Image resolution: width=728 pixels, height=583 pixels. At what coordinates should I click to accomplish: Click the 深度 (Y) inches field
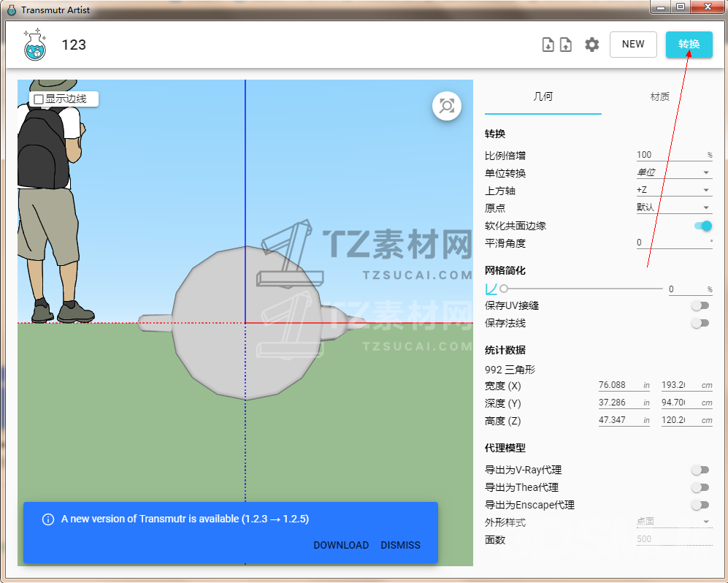624,403
